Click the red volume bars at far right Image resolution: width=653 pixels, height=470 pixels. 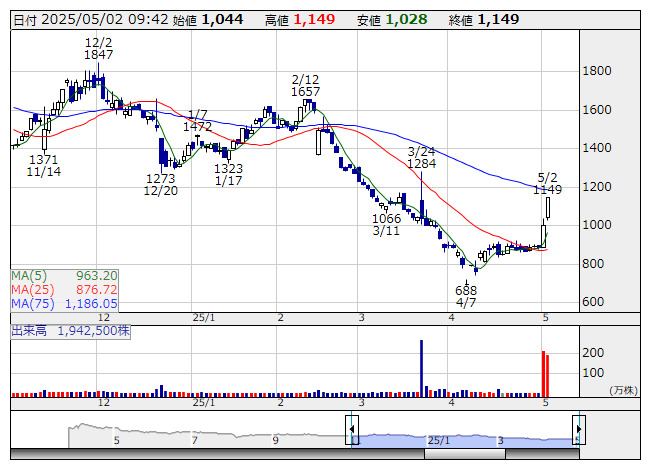click(545, 374)
